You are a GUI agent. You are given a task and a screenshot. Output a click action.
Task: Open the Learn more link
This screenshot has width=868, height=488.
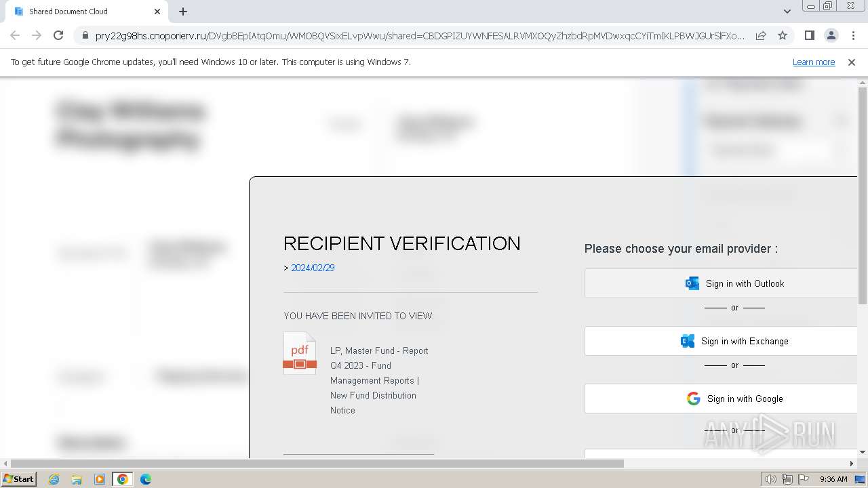click(814, 62)
